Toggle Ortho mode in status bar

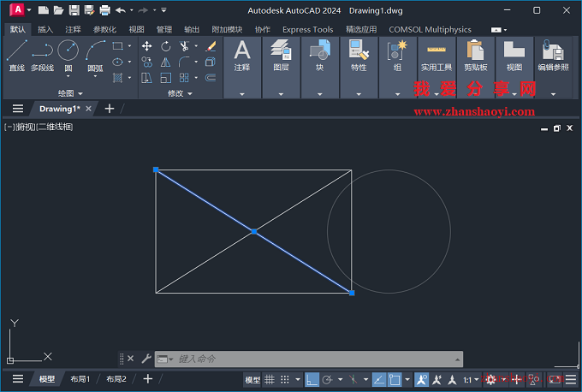click(312, 379)
